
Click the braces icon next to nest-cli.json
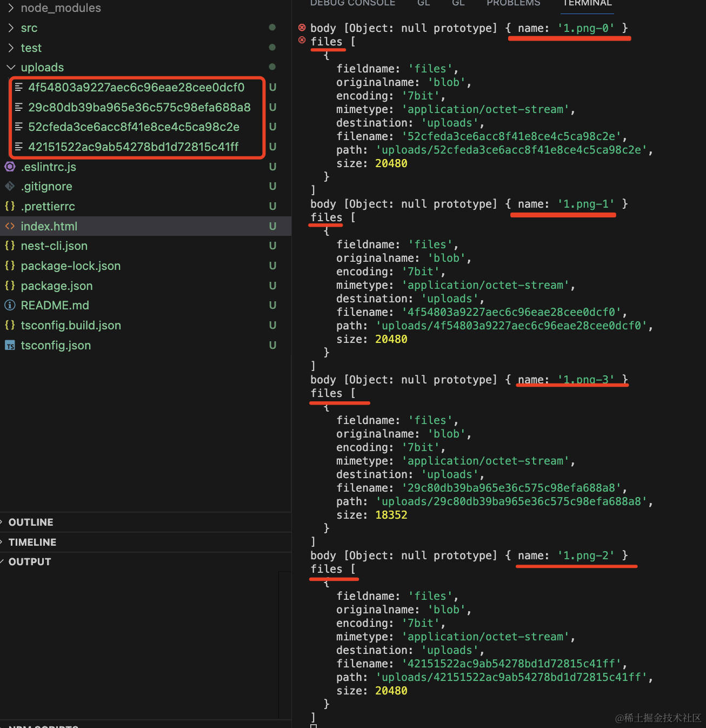[10, 246]
